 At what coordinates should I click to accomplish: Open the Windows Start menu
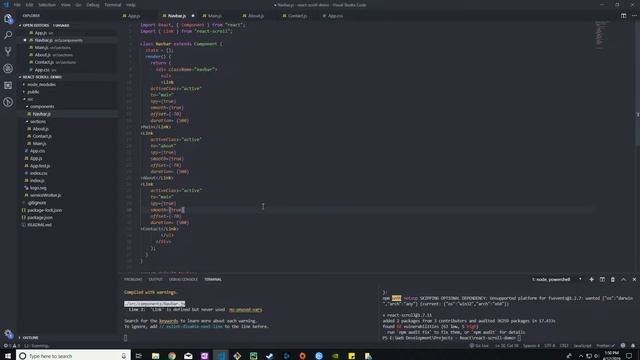[x=8, y=356]
